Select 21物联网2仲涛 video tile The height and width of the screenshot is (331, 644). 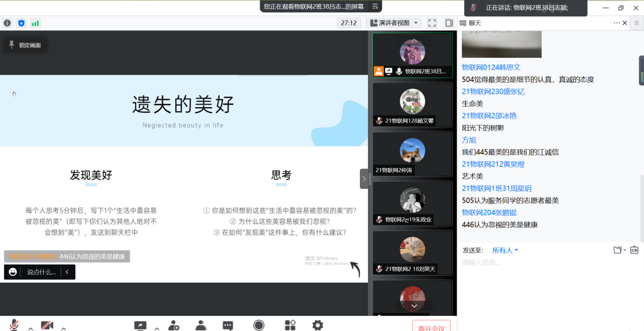(x=412, y=154)
